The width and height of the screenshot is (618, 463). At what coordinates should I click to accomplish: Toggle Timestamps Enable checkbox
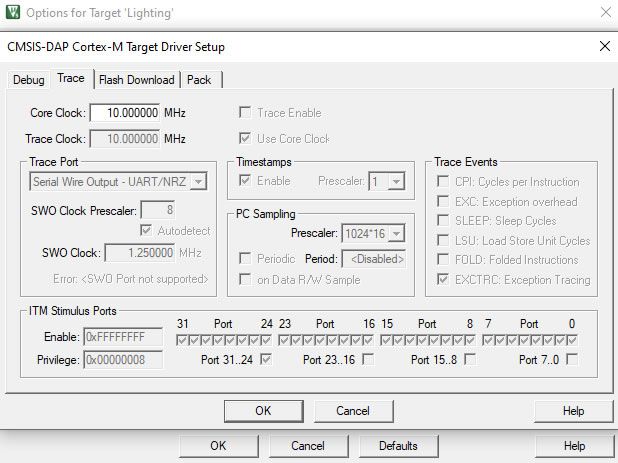pyautogui.click(x=245, y=180)
